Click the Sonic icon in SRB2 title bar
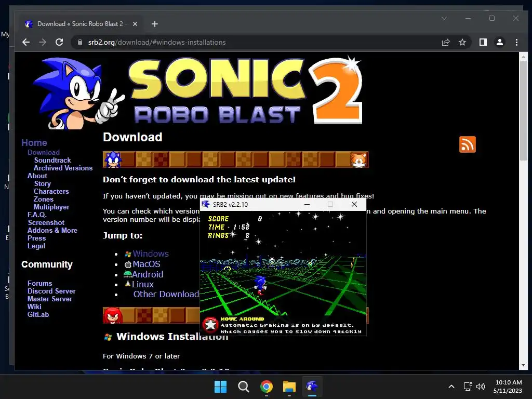 (x=206, y=204)
